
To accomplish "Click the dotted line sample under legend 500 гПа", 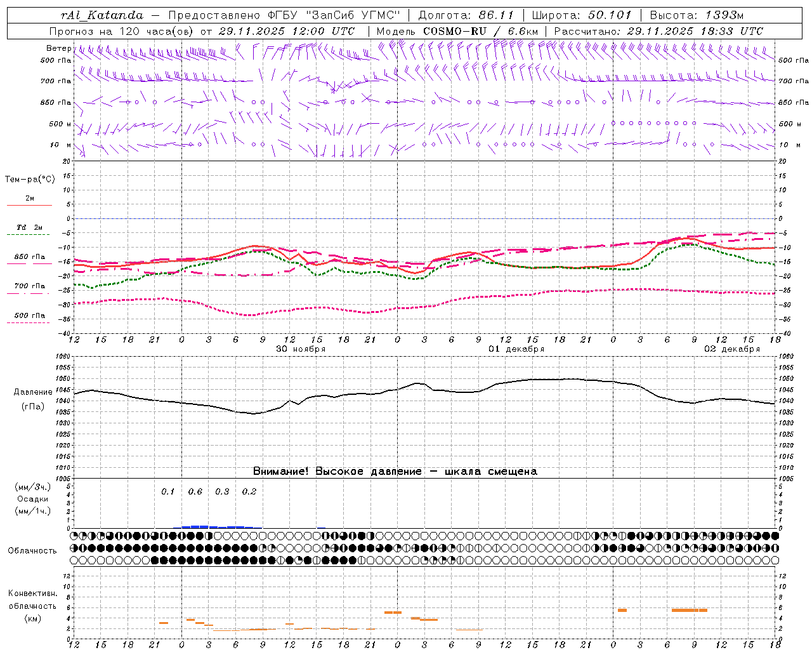I will [29, 322].
